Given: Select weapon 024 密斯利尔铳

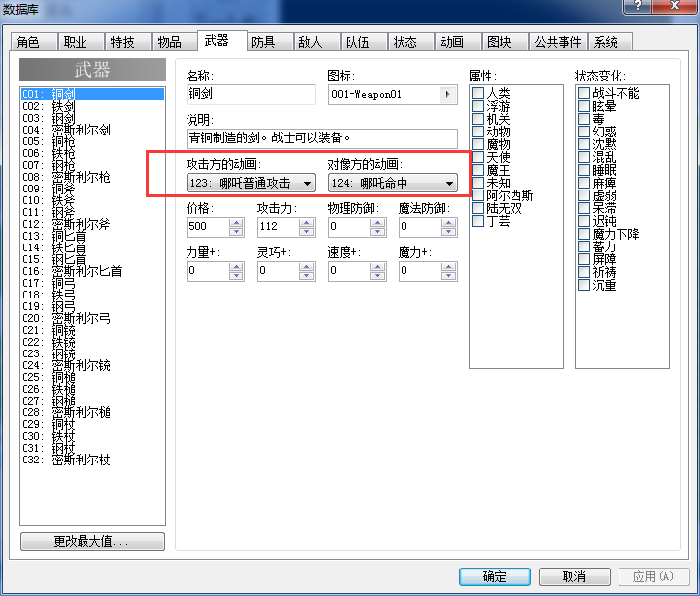Looking at the screenshot, I should click(92, 365).
